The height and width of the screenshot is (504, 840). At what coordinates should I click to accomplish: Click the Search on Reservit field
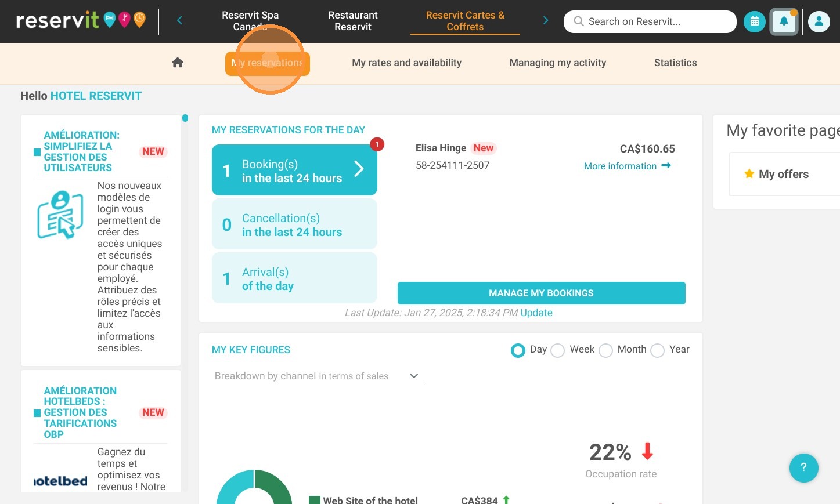pyautogui.click(x=650, y=21)
